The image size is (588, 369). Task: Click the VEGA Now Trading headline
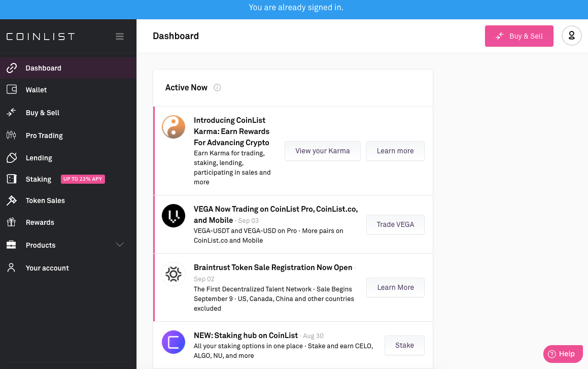pyautogui.click(x=275, y=215)
